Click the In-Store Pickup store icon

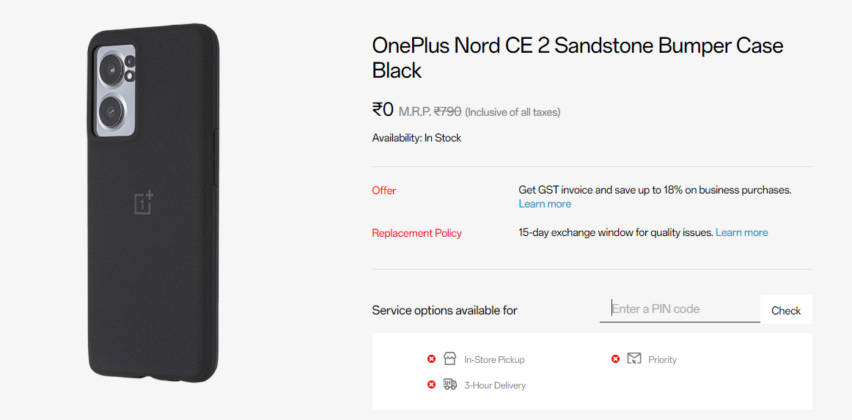(x=450, y=359)
